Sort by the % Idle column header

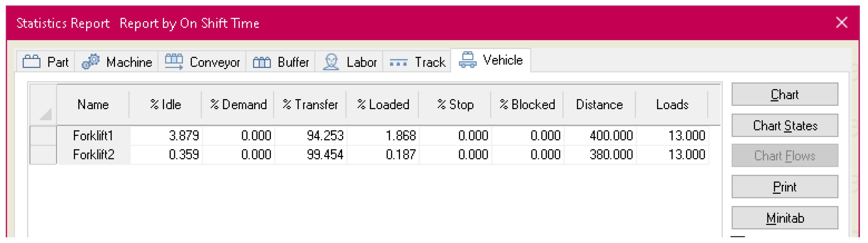[x=165, y=105]
